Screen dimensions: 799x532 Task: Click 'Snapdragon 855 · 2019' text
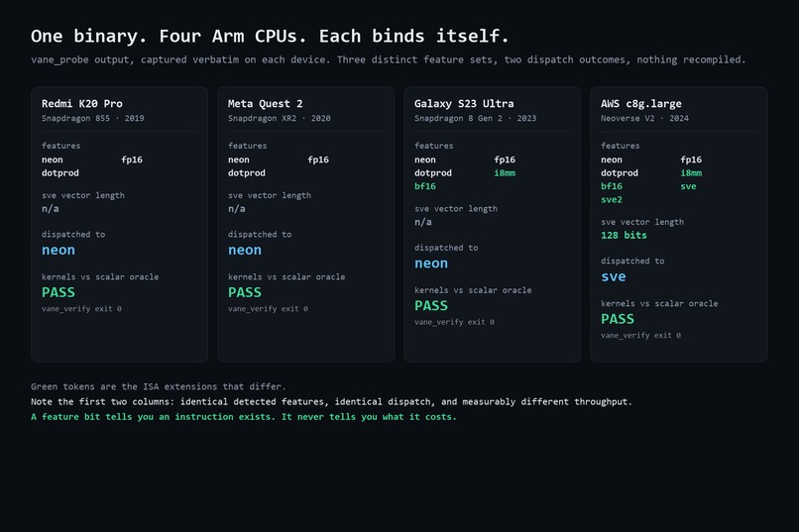pyautogui.click(x=93, y=118)
